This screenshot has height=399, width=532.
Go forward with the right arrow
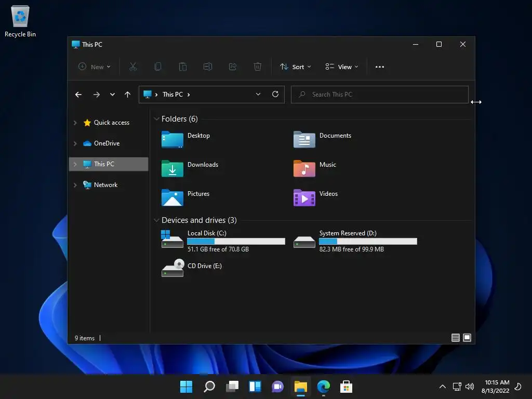96,95
